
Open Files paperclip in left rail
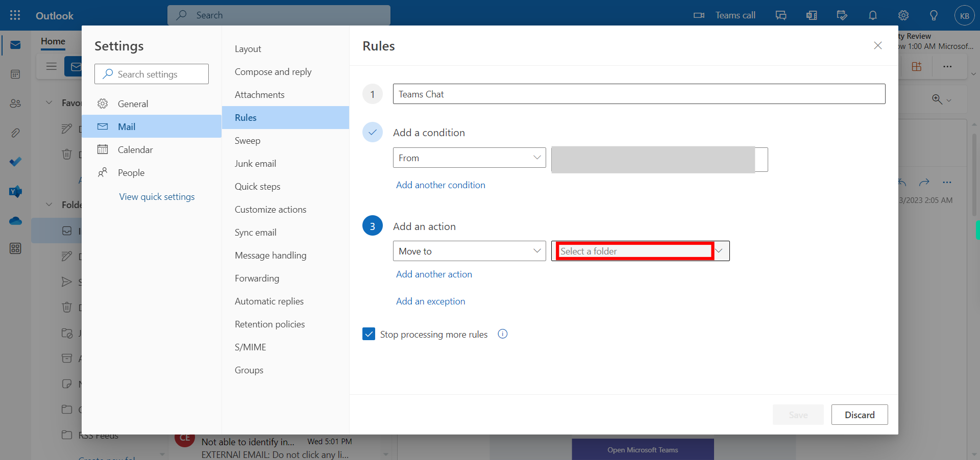(15, 133)
